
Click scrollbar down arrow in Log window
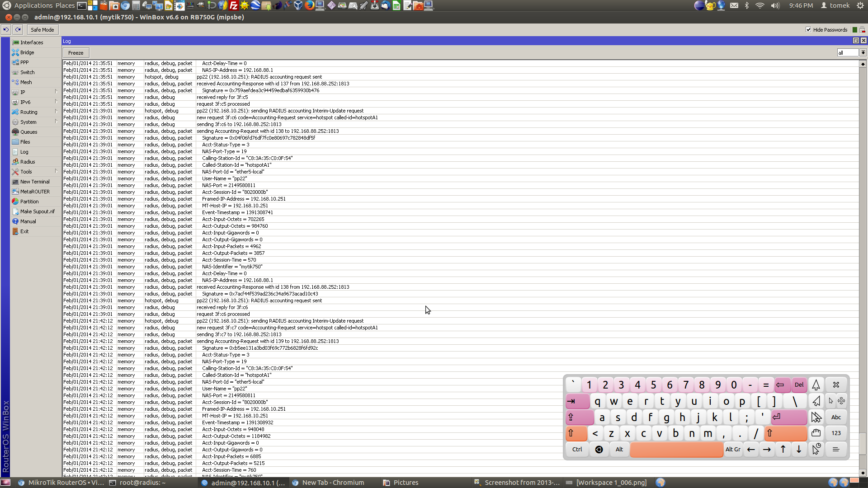(863, 473)
